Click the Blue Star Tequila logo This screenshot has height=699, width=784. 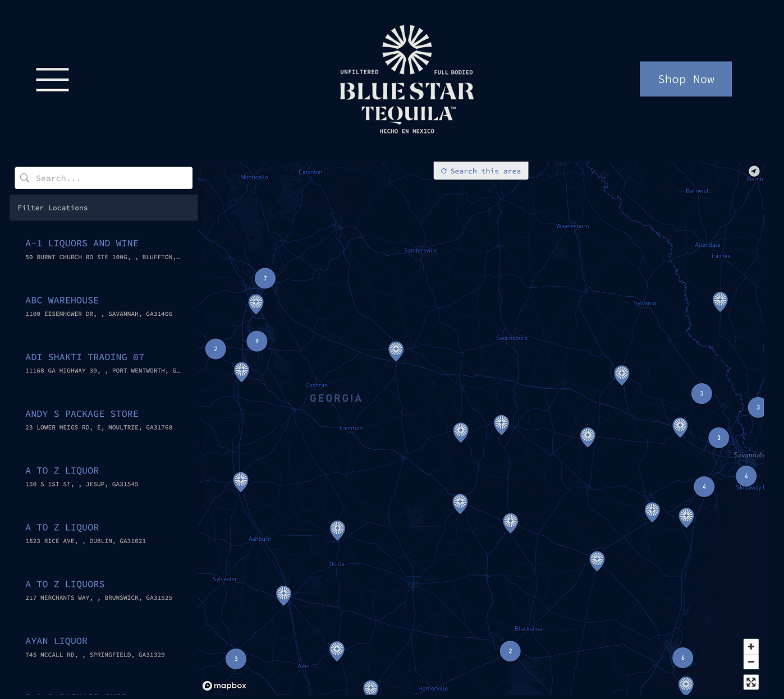tap(406, 79)
